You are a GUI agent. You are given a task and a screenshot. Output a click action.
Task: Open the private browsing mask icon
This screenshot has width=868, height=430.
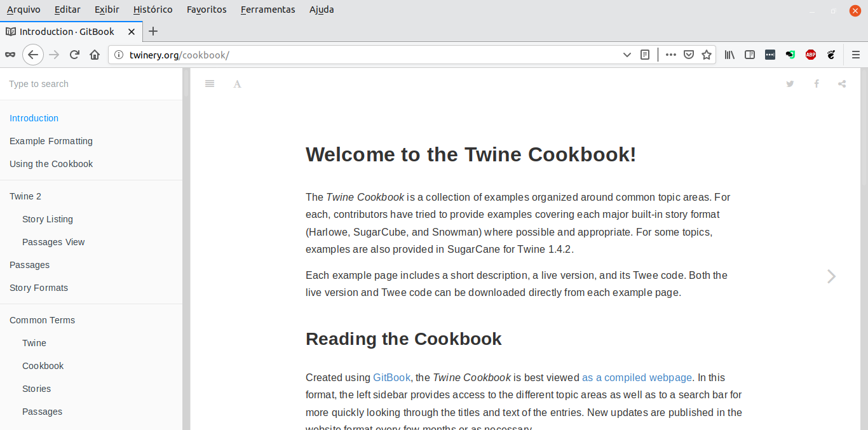[10, 55]
